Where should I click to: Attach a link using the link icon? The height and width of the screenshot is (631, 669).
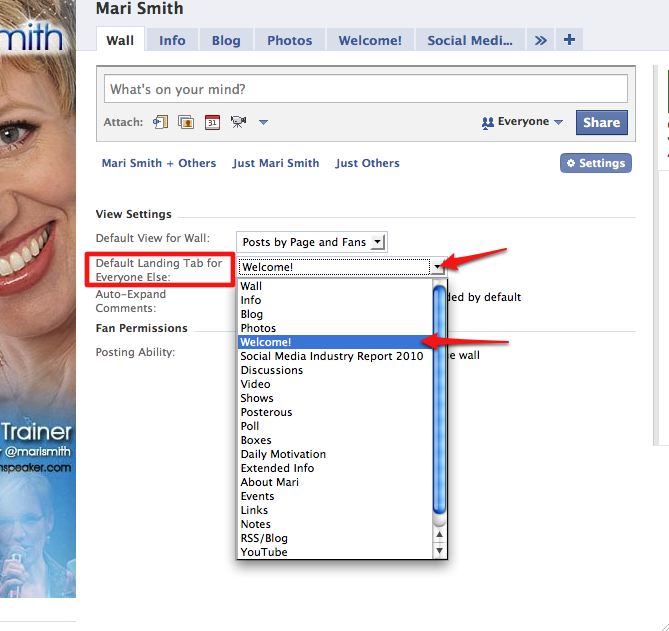(x=160, y=122)
